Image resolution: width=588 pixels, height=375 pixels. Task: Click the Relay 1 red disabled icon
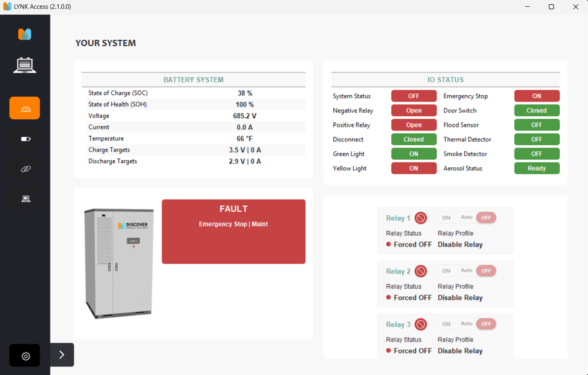point(420,218)
